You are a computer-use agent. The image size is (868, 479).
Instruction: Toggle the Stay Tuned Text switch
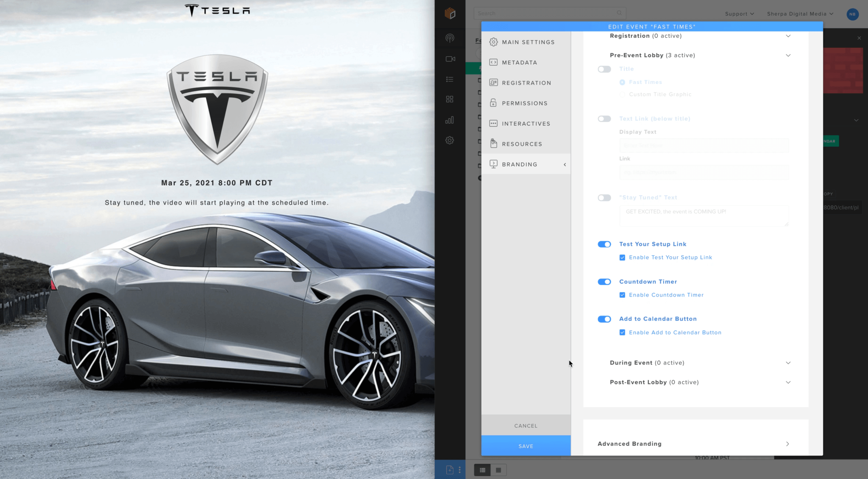tap(604, 198)
